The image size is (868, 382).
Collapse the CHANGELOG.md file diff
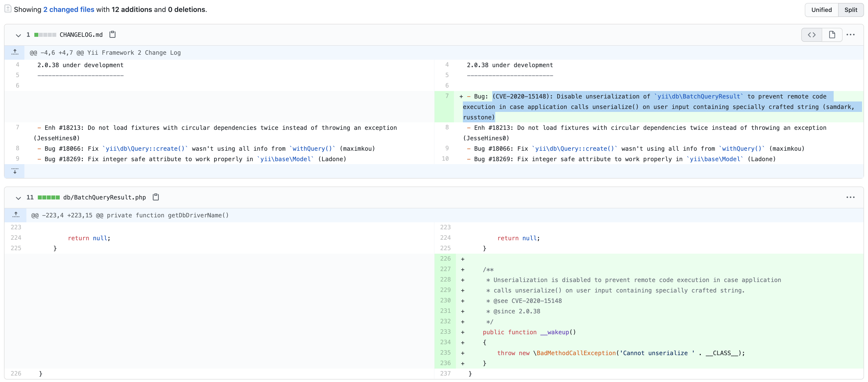(x=18, y=35)
